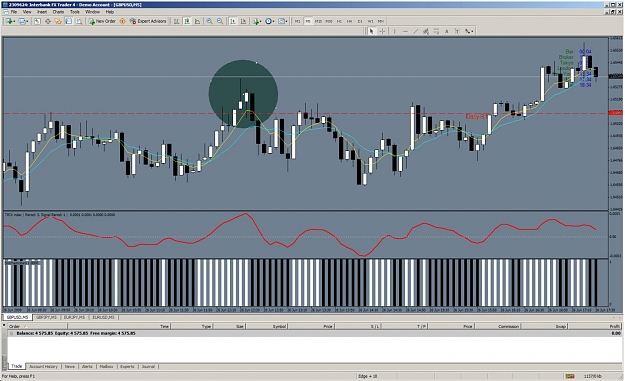Viewport: 625px width, 381px height.
Task: Open the Periods clock dropdown
Action: [270, 21]
